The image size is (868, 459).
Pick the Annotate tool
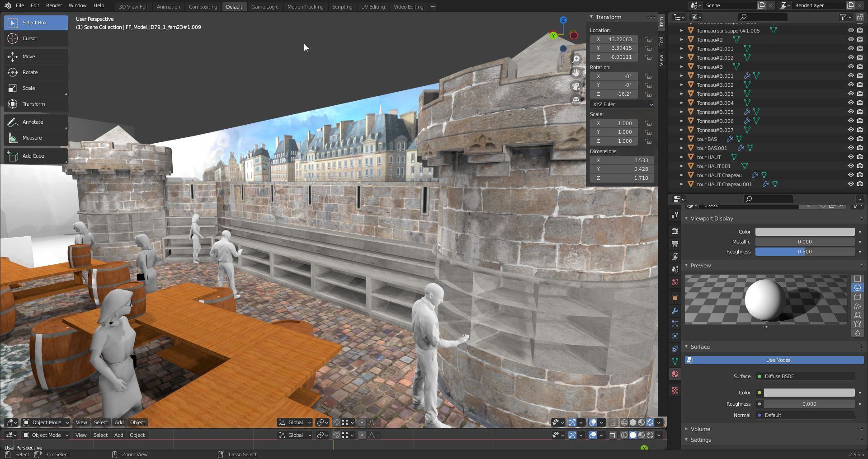pos(36,122)
